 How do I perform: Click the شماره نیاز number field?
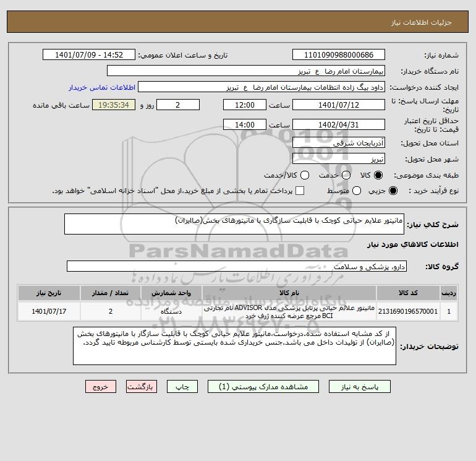pos(339,54)
